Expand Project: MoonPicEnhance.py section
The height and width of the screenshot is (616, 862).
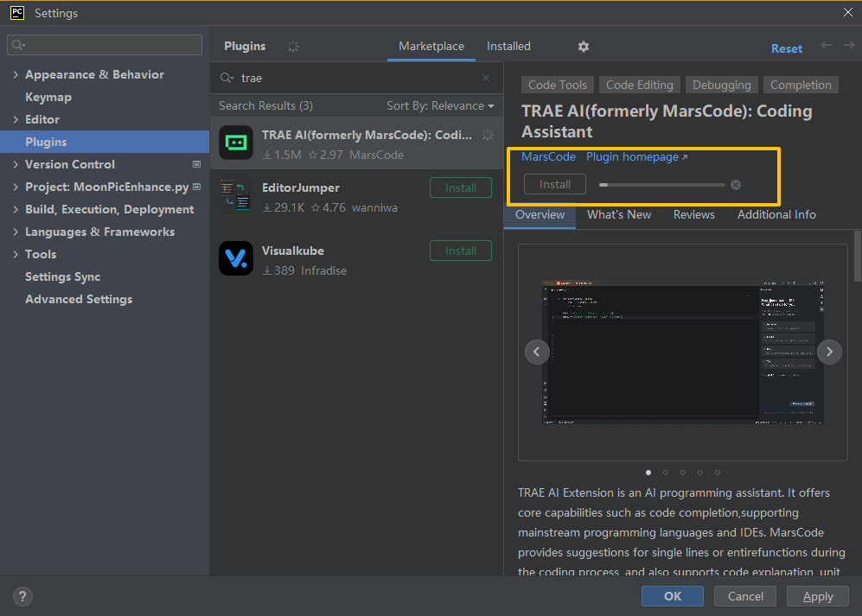point(16,187)
